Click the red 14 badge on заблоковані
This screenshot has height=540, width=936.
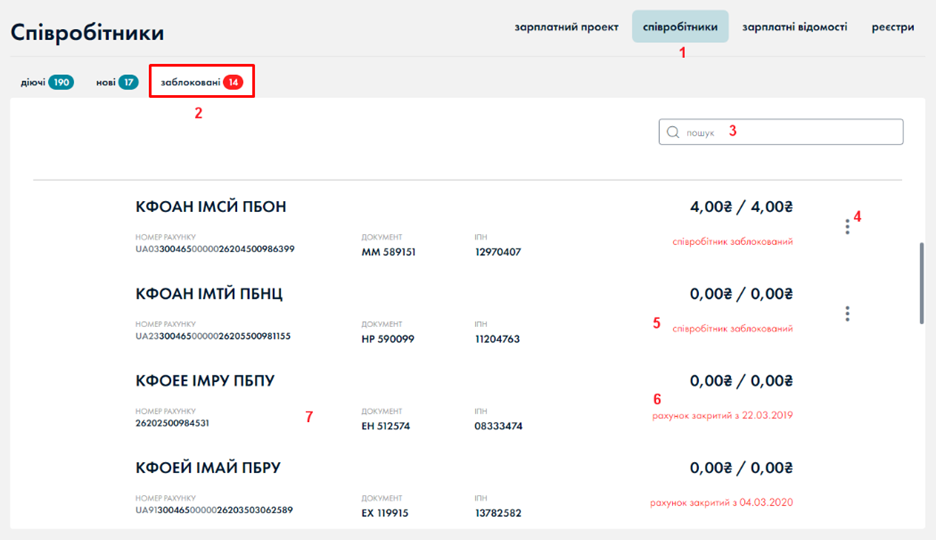(x=233, y=82)
